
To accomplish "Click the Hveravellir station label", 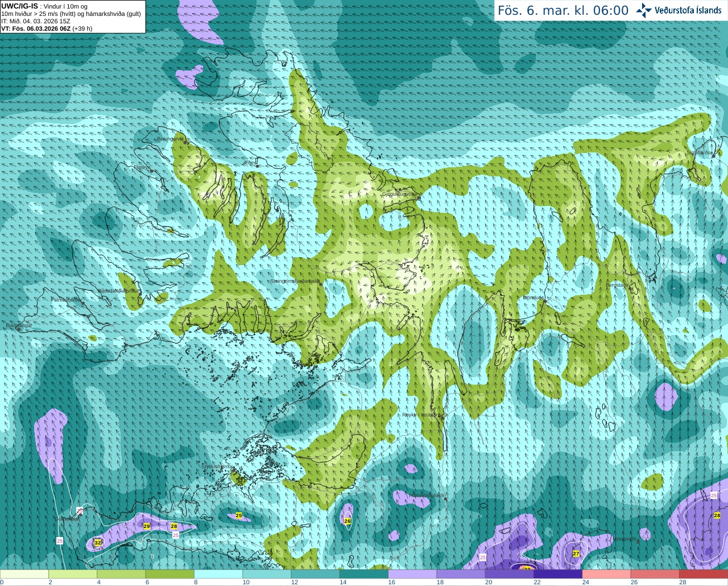I will [624, 538].
